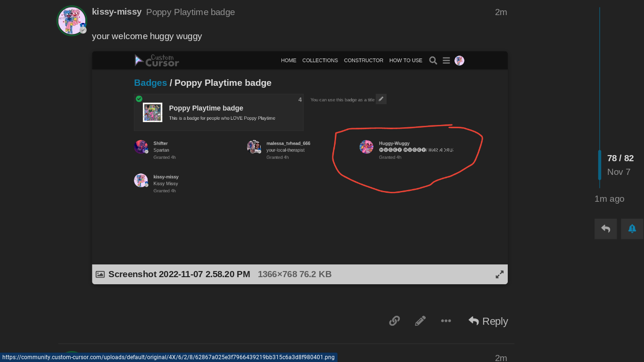
Task: Click the hamburger menu icon in screenshot
Action: [x=446, y=60]
